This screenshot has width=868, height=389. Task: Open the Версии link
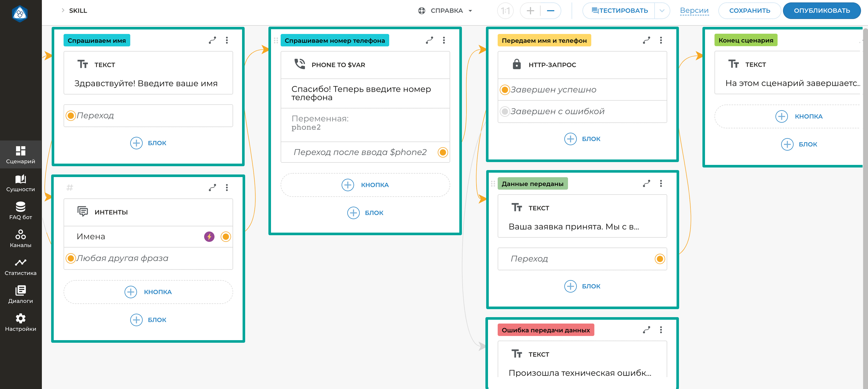tap(694, 11)
